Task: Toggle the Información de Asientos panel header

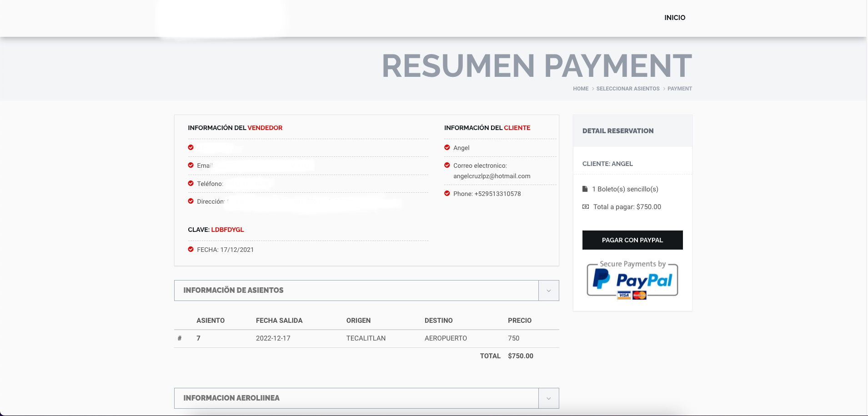Action: point(356,291)
